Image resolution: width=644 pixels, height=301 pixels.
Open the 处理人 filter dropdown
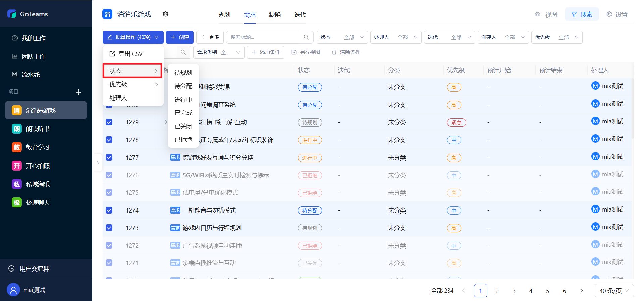click(x=396, y=37)
